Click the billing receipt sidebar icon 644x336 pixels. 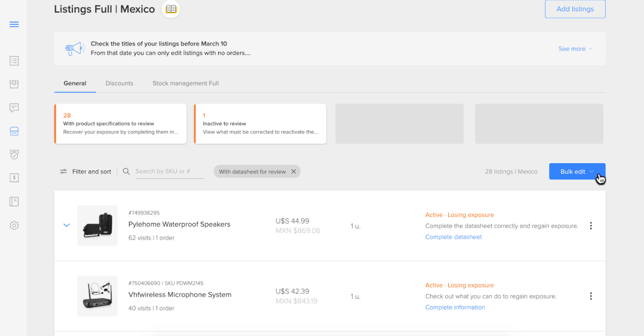tap(14, 178)
